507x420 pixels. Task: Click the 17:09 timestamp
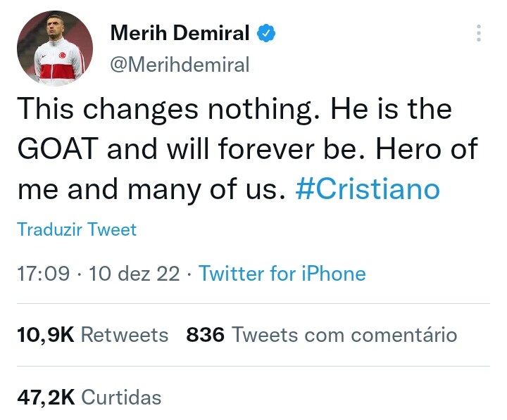point(43,273)
